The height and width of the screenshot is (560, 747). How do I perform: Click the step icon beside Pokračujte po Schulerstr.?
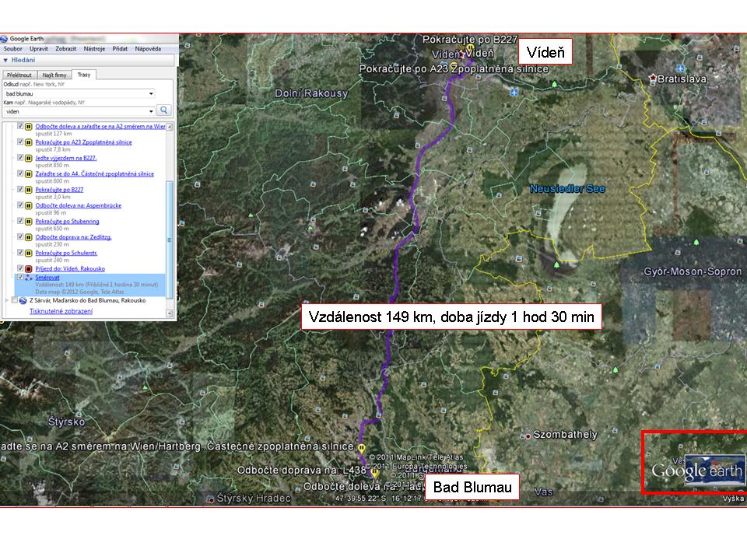click(x=29, y=253)
